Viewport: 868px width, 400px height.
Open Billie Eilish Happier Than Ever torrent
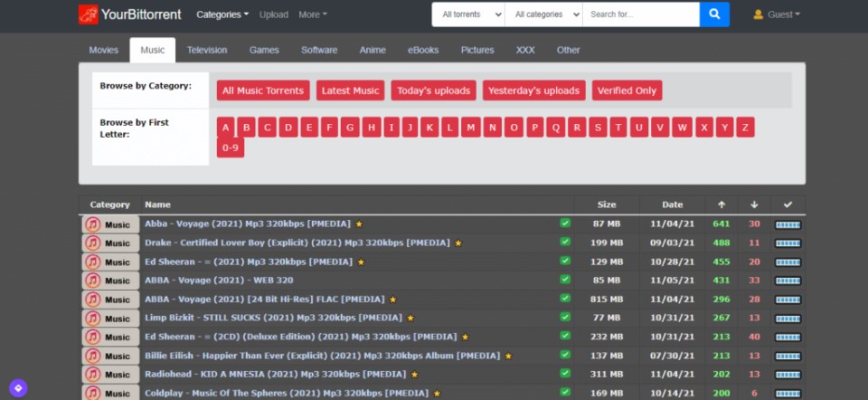[x=322, y=356]
